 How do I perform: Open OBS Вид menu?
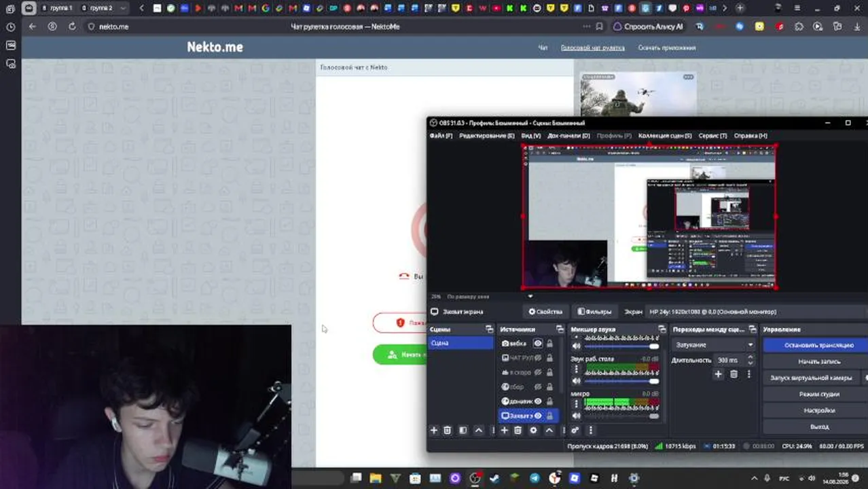(531, 136)
